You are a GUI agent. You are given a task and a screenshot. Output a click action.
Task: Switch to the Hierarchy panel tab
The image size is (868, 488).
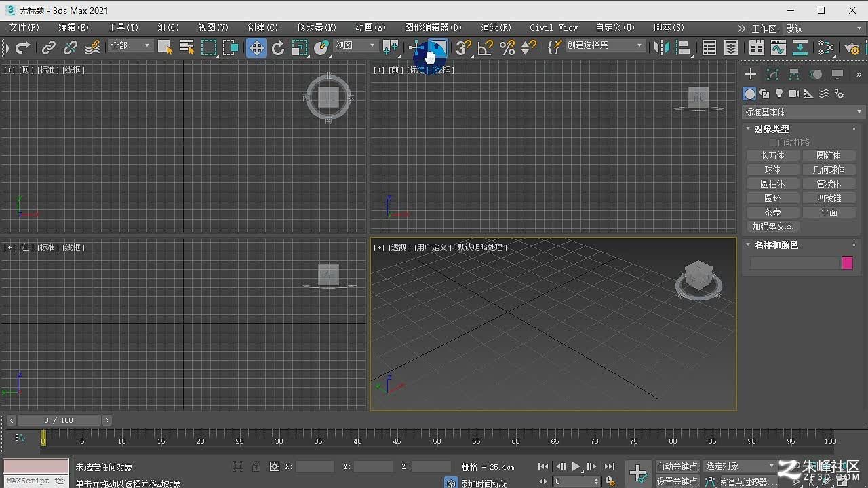(794, 75)
